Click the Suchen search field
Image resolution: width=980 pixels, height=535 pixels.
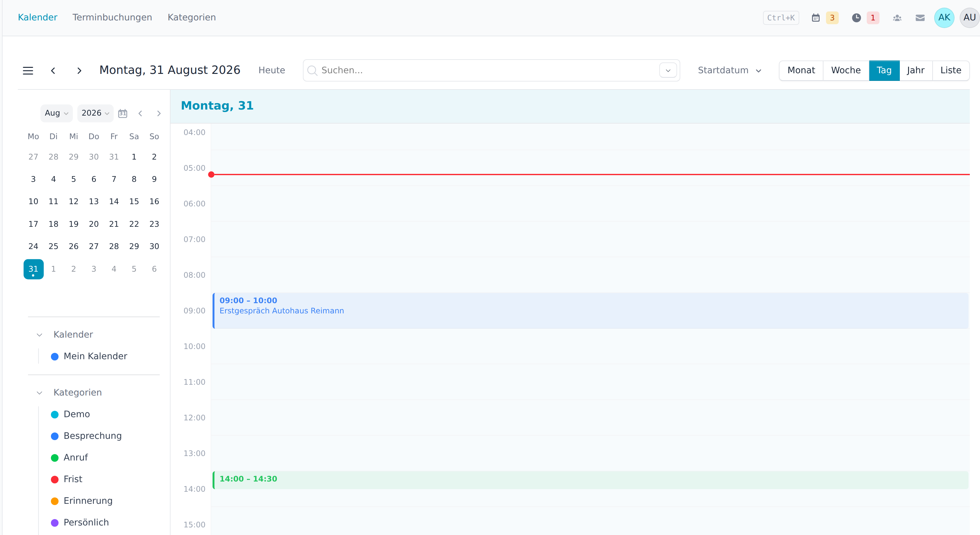(x=491, y=70)
